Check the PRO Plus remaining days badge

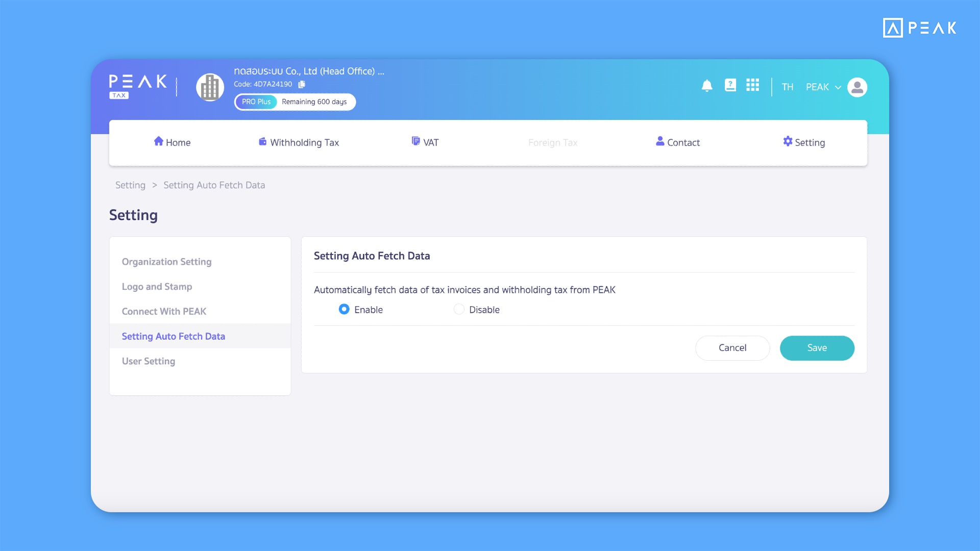point(295,102)
